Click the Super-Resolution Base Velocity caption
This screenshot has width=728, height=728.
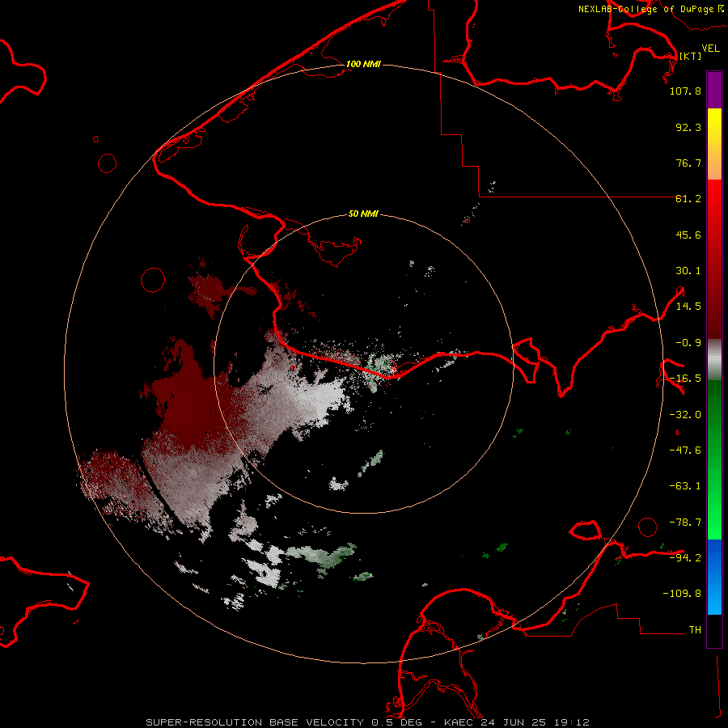pyautogui.click(x=368, y=722)
